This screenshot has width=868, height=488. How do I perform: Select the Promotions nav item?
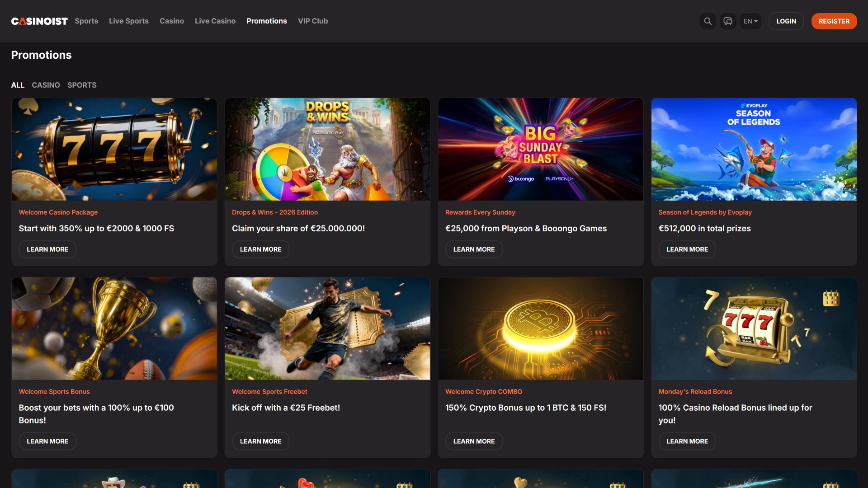click(267, 21)
